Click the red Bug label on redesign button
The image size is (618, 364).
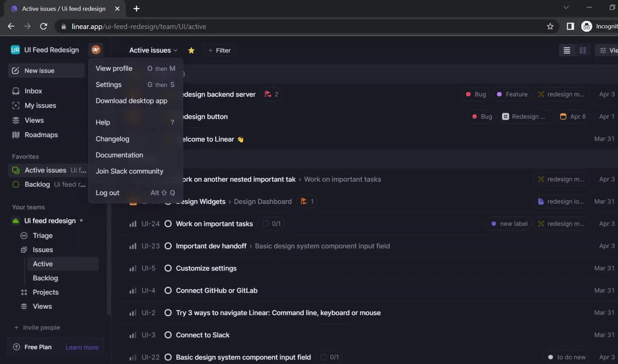tap(482, 117)
